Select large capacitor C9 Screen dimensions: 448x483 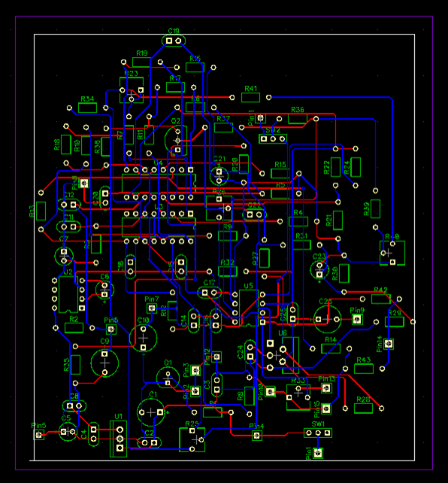tap(104, 363)
